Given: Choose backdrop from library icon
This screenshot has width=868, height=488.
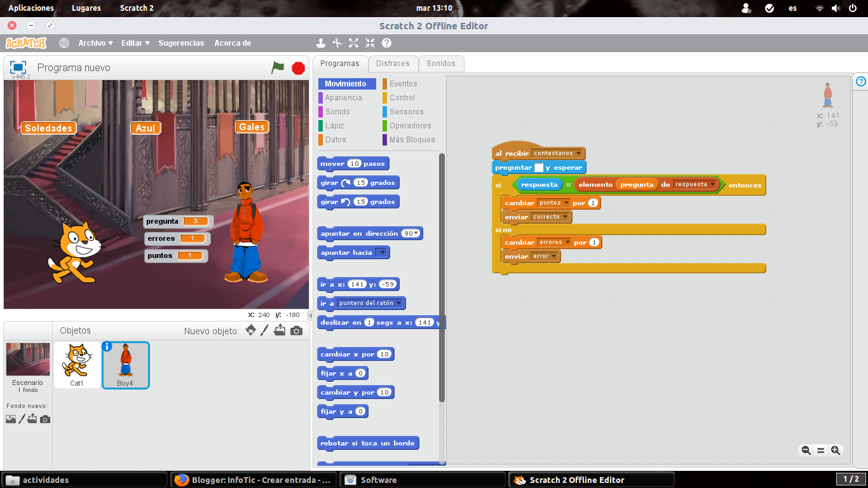Looking at the screenshot, I should pyautogui.click(x=11, y=419).
